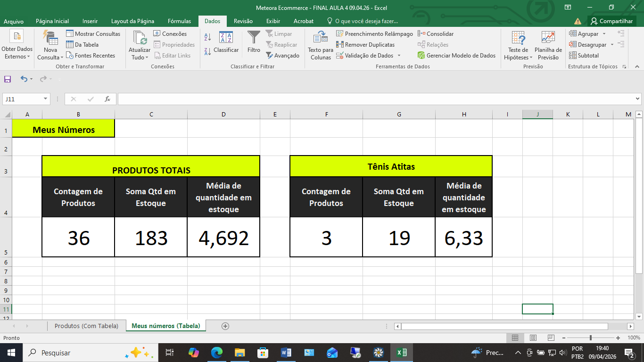Open the Fórmulas ribbon tab
644x362 pixels.
[x=179, y=21]
